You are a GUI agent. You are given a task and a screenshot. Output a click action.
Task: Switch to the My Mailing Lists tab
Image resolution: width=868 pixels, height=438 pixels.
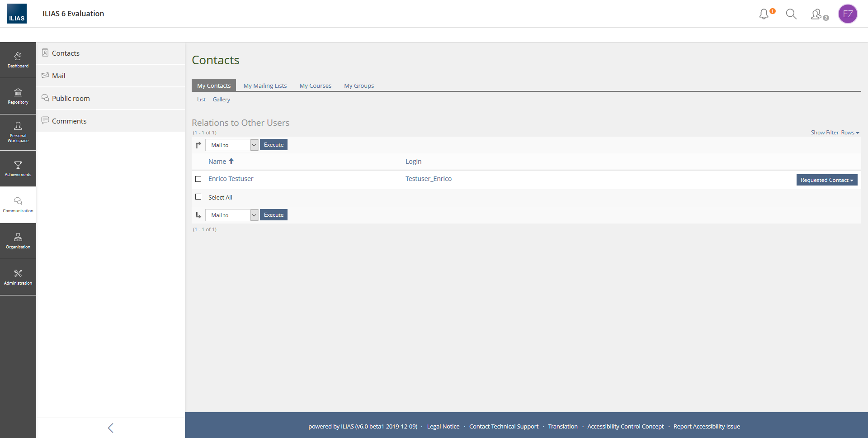(x=265, y=86)
